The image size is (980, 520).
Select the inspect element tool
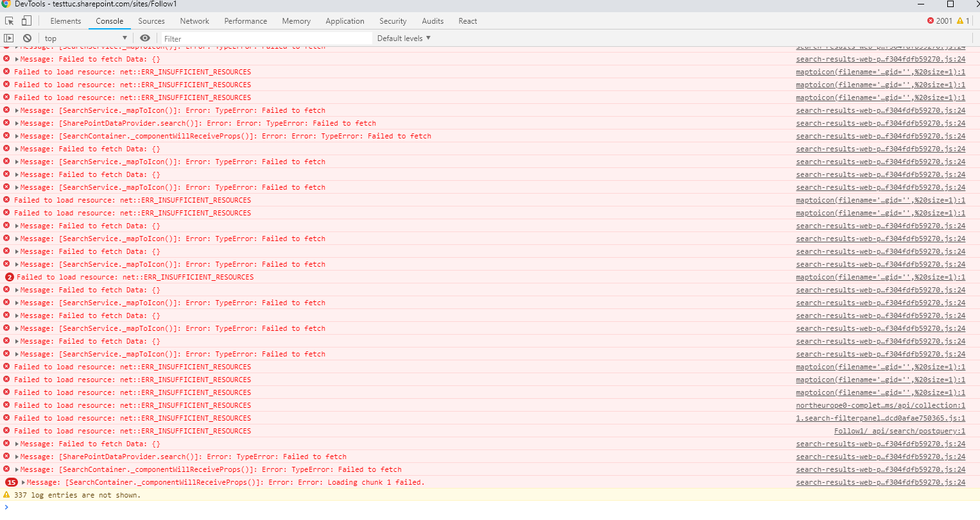point(9,21)
